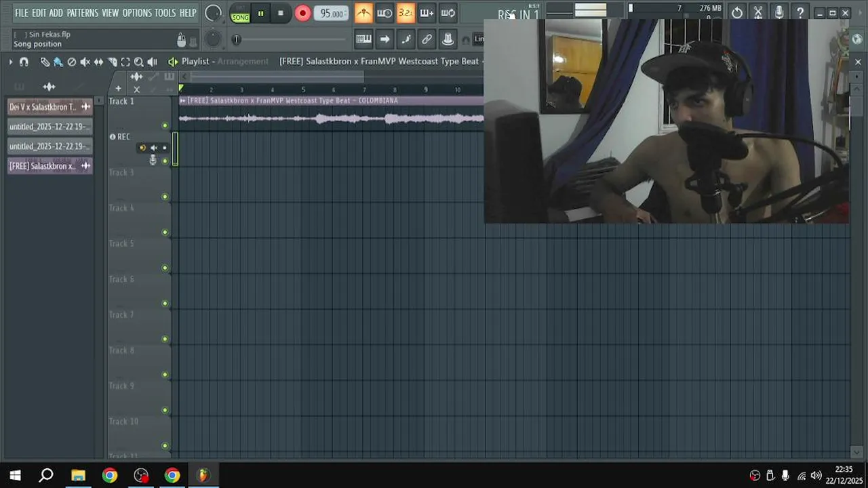Open the PATTERNS menu
The height and width of the screenshot is (488, 868).
(x=83, y=13)
